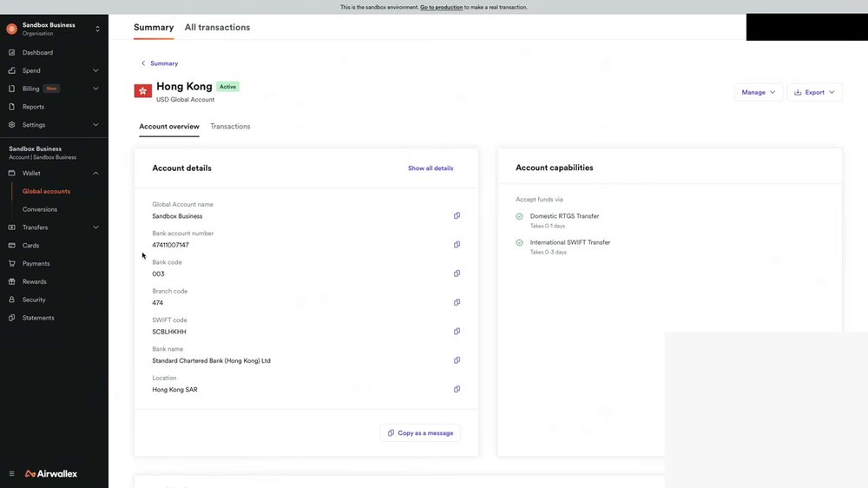Copy the branch code 474

point(457,302)
